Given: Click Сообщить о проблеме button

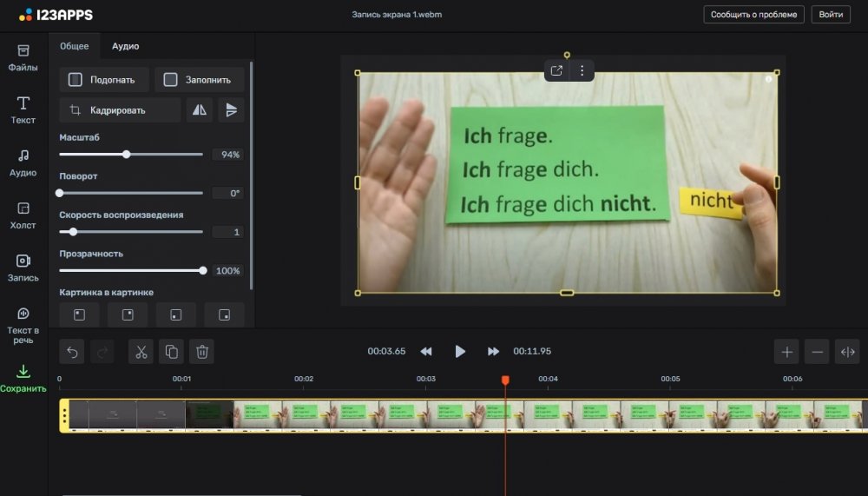Looking at the screenshot, I should pos(753,15).
